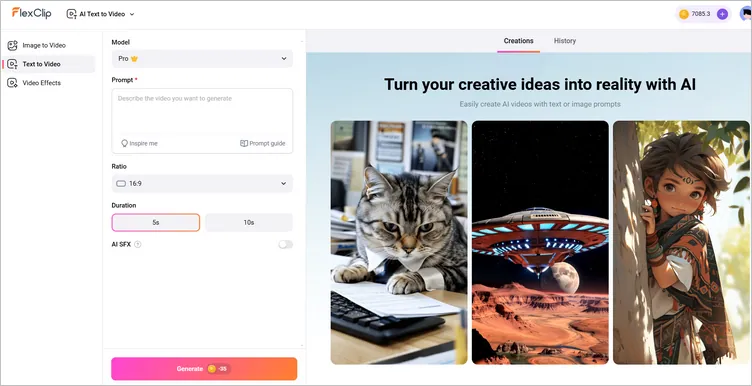Click the Generate button

click(204, 369)
